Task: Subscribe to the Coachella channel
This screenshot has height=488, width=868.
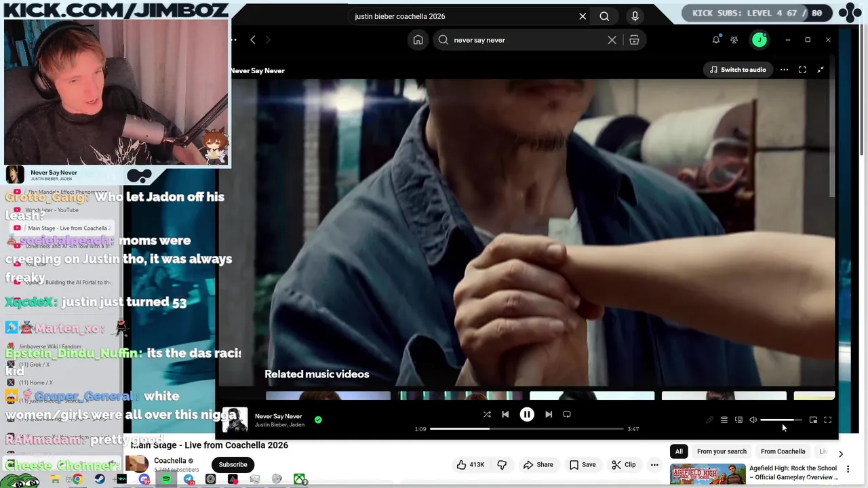Action: (233, 464)
